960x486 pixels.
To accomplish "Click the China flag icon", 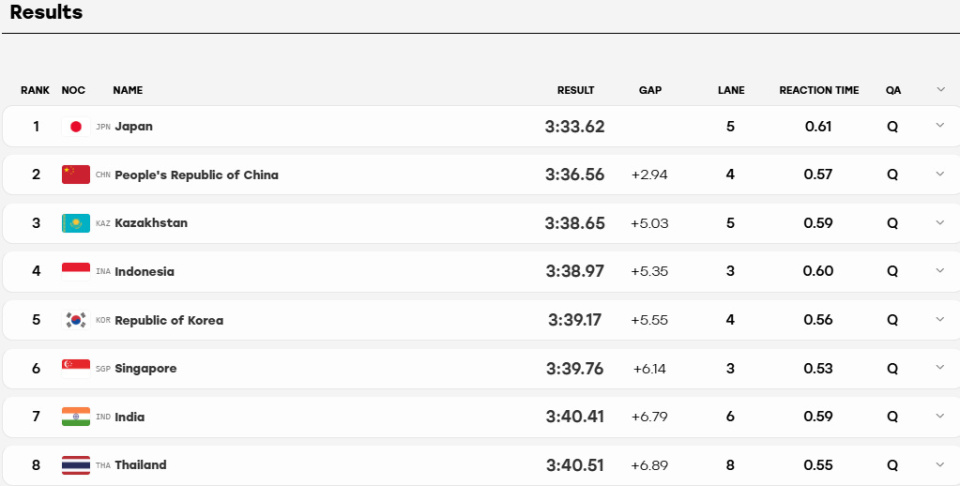I will click(x=76, y=174).
